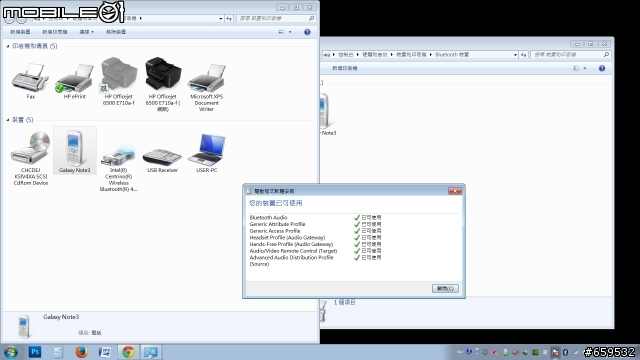Click Advanced Audio Distribution Profile (Source) row
Viewport: 640px width, 360px height.
316,261
